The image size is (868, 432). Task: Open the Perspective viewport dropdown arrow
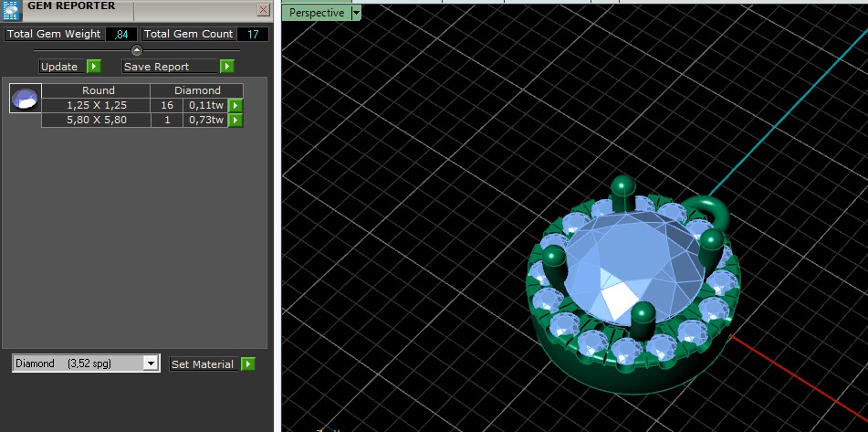[357, 13]
